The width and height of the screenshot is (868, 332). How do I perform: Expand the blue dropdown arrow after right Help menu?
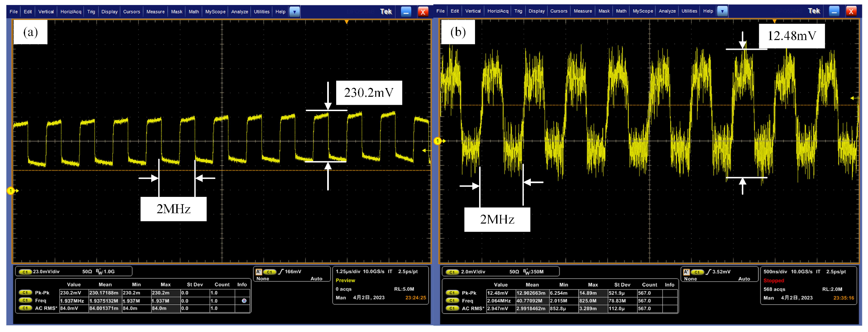click(722, 11)
